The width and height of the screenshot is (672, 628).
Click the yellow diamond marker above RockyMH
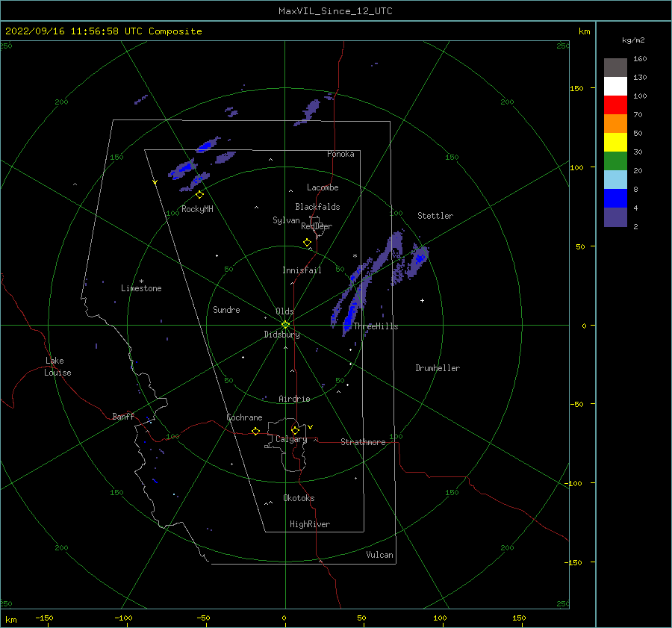point(199,195)
